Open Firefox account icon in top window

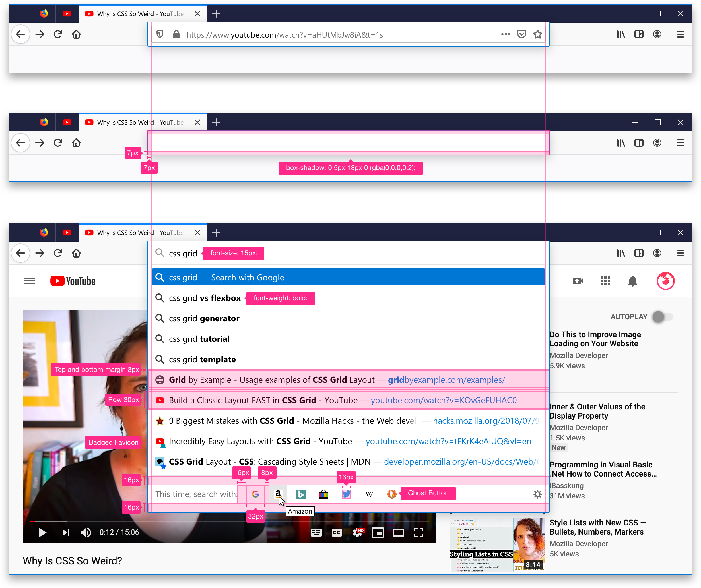coord(657,34)
